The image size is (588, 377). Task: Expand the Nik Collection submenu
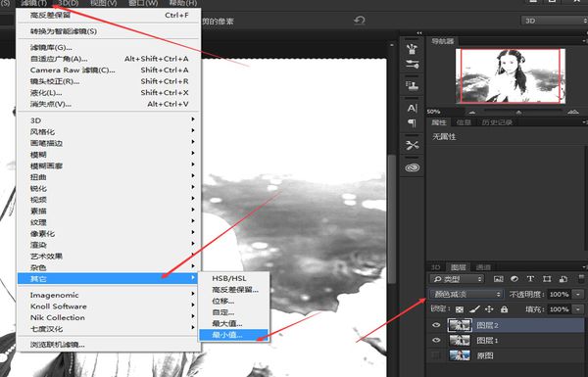(x=109, y=318)
